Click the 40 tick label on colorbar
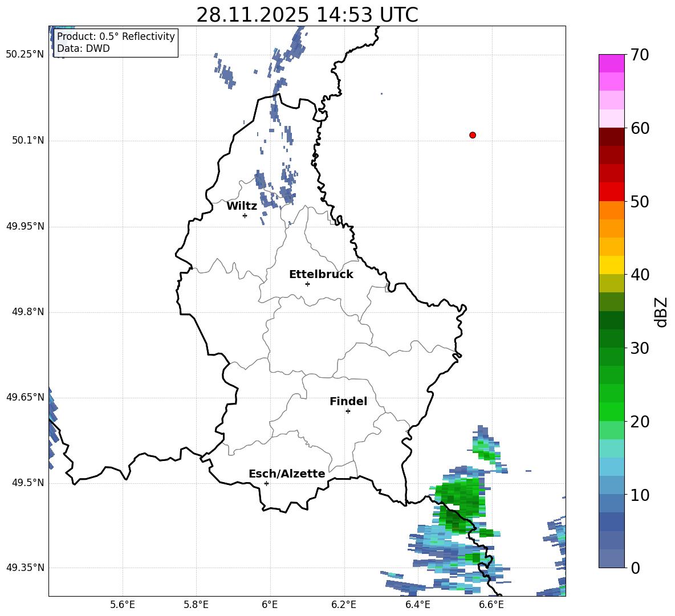The height and width of the screenshot is (616, 675). 640,275
